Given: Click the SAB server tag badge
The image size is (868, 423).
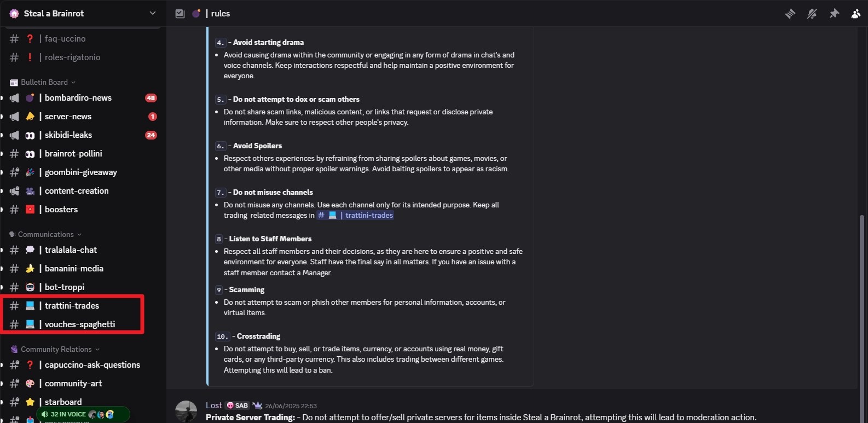Looking at the screenshot, I should click(x=238, y=405).
